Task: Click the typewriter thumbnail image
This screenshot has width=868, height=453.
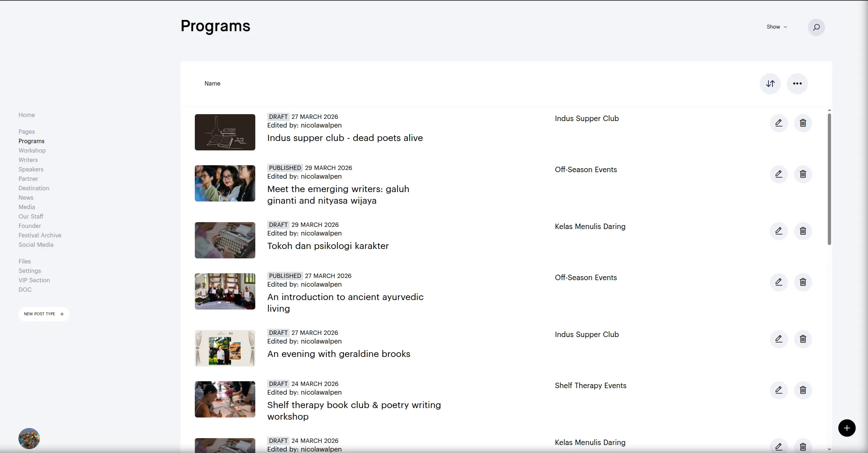Action: [x=225, y=240]
